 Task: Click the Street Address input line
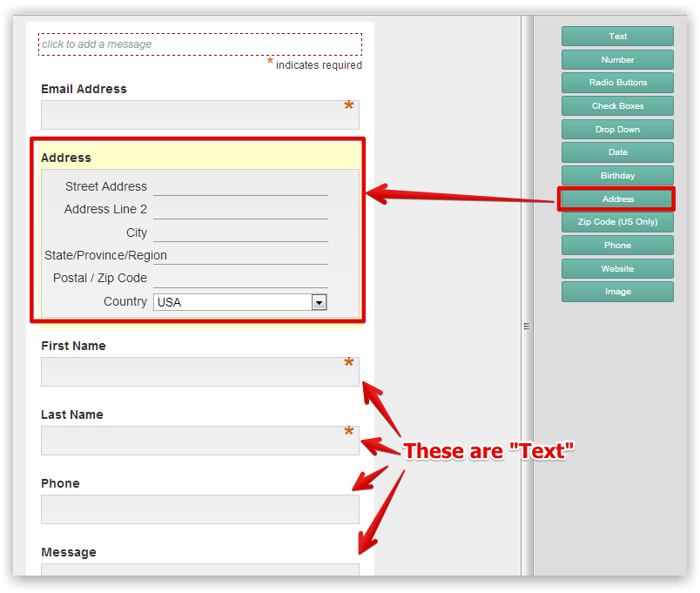240,186
